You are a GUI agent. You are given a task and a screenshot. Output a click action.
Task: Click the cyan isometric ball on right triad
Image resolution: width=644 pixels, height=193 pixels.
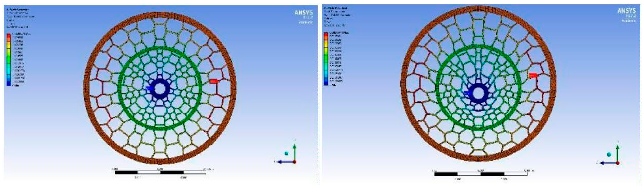tap(609, 155)
